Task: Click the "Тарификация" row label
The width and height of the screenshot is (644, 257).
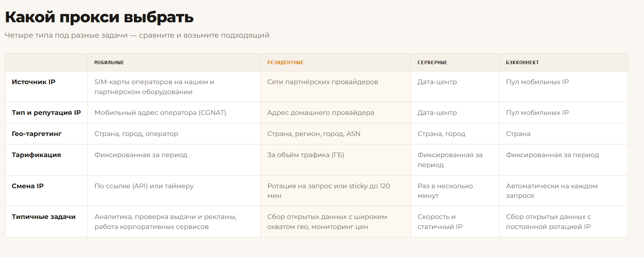Action: 36,155
